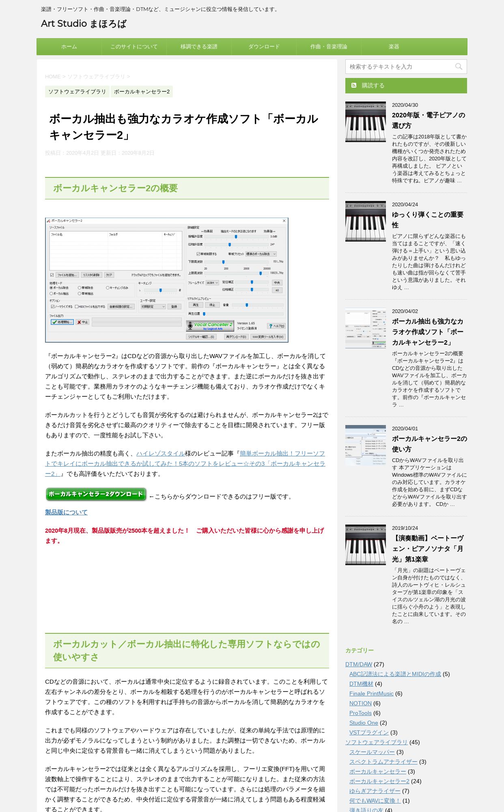504x812 pixels.
Task: Follow the ハイレゾスタイル link
Action: pos(160,454)
